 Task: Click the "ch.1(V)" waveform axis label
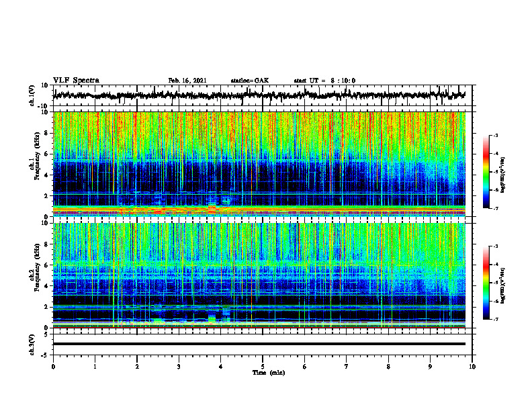(32, 95)
